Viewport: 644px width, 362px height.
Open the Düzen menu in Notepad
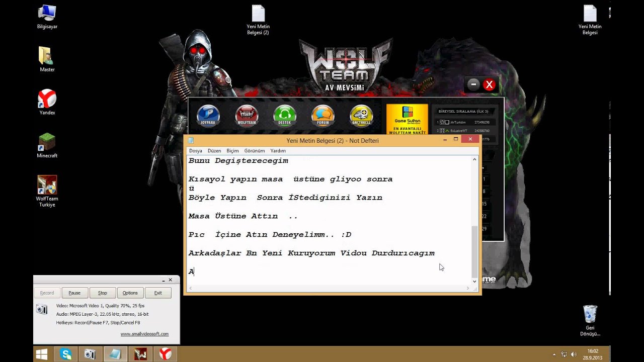(214, 151)
